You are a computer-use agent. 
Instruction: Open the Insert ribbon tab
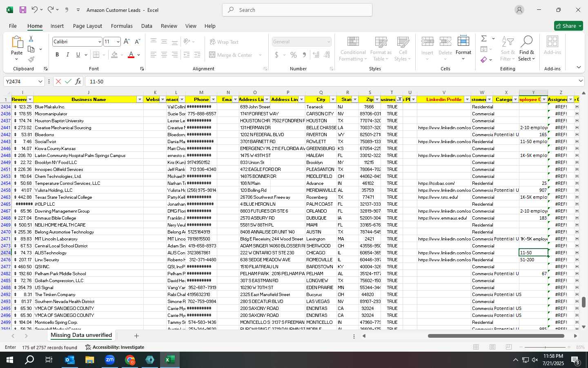[57, 26]
